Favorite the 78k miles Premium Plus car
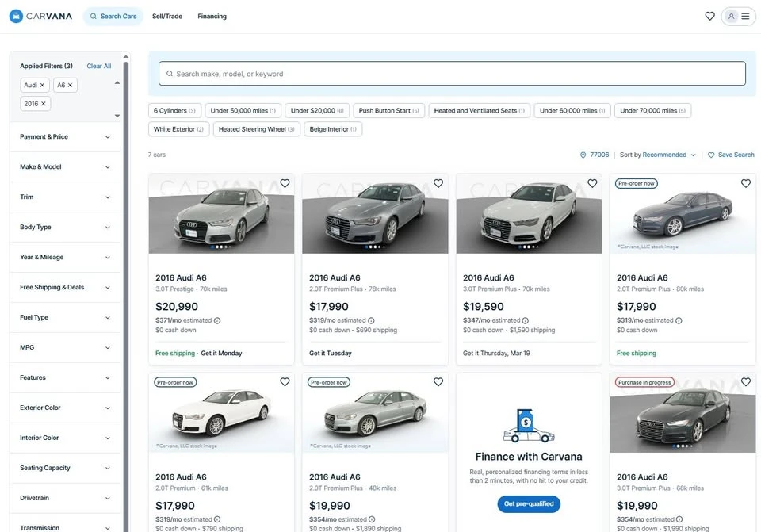 point(438,183)
